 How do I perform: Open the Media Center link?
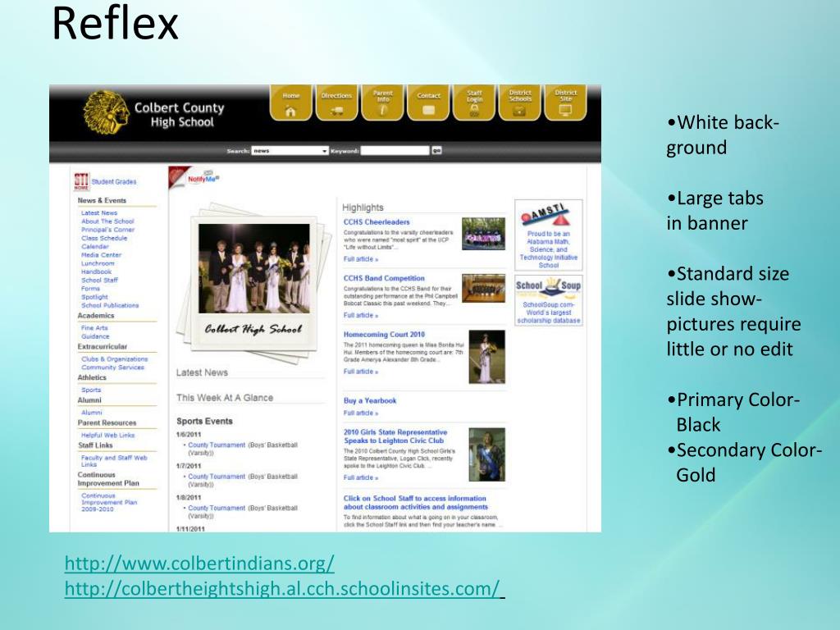(101, 255)
